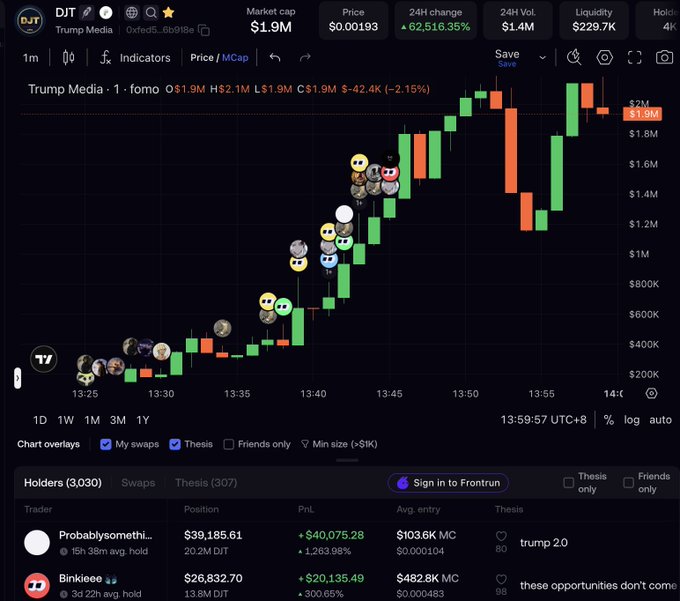Toggle the My swaps overlay checkbox

coord(105,444)
